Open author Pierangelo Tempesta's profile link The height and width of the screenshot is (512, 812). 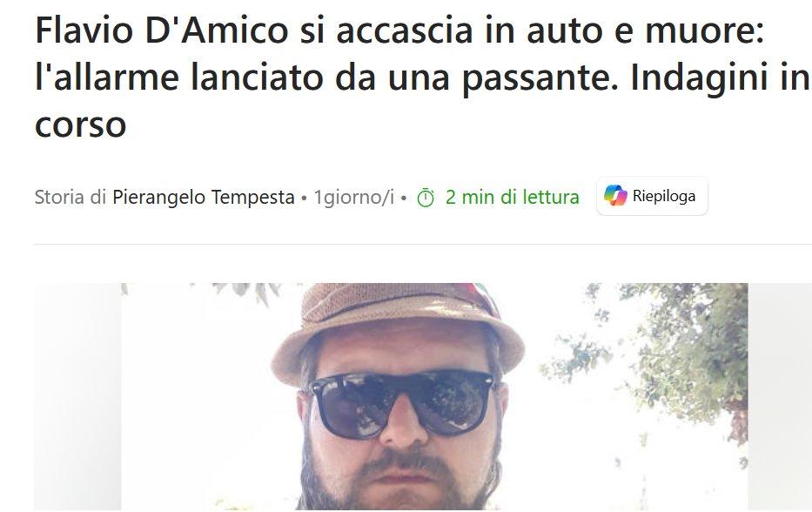[x=204, y=197]
